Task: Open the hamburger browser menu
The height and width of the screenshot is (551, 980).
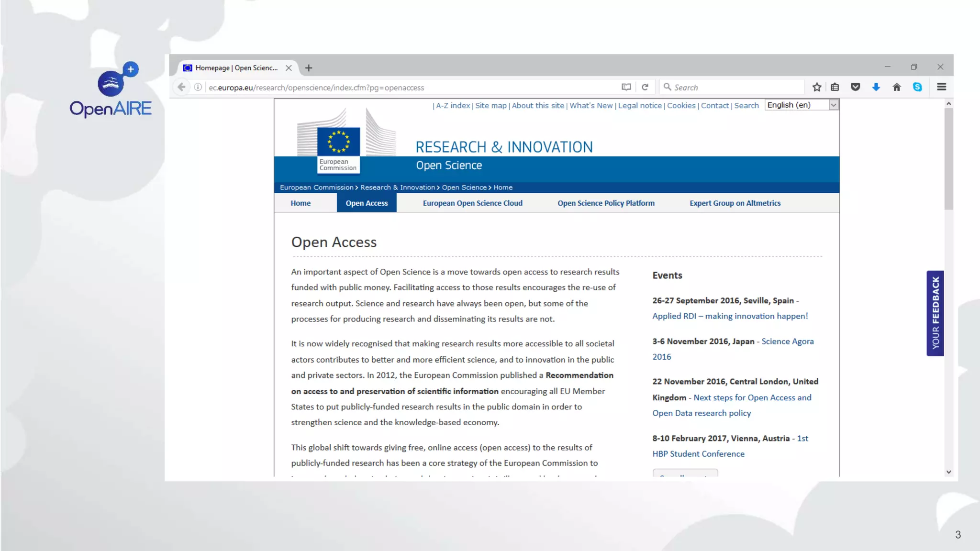Action: pos(941,87)
